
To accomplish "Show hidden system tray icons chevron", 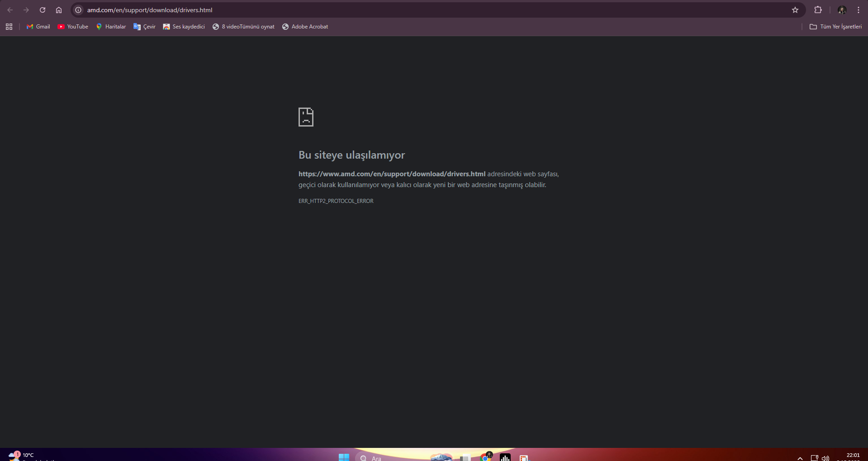I will [x=800, y=458].
